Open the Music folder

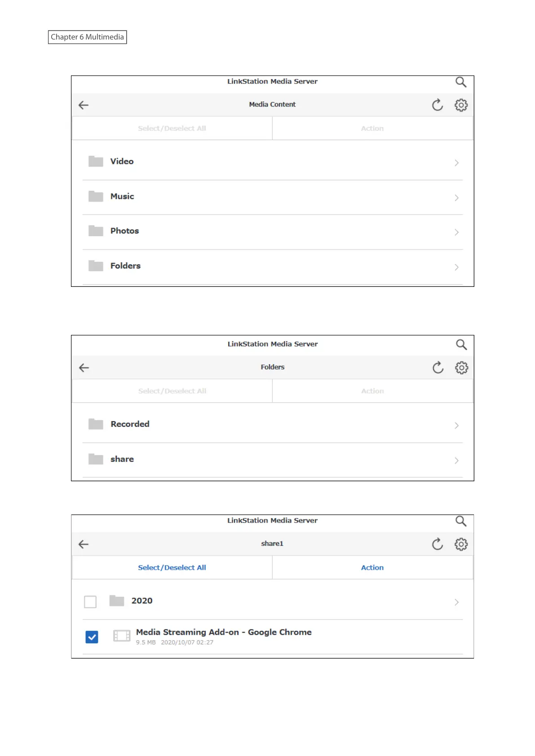(122, 197)
